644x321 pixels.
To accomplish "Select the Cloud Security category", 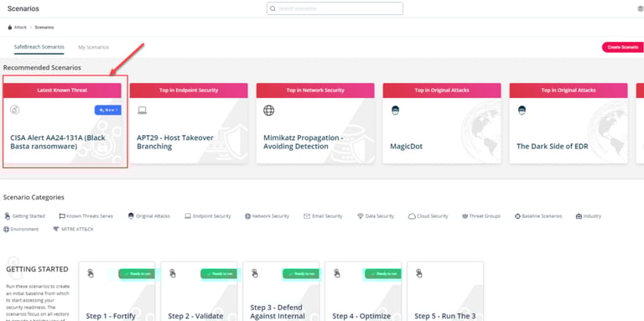I will pyautogui.click(x=428, y=216).
